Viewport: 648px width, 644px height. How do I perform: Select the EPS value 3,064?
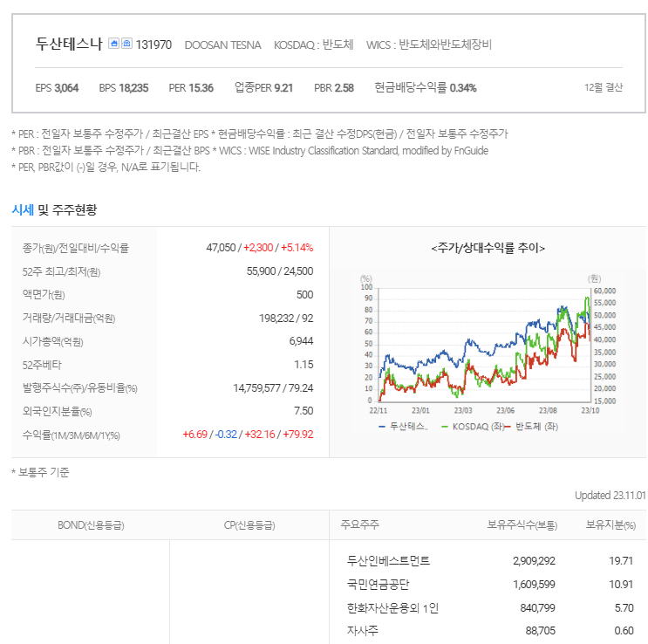pos(66,88)
